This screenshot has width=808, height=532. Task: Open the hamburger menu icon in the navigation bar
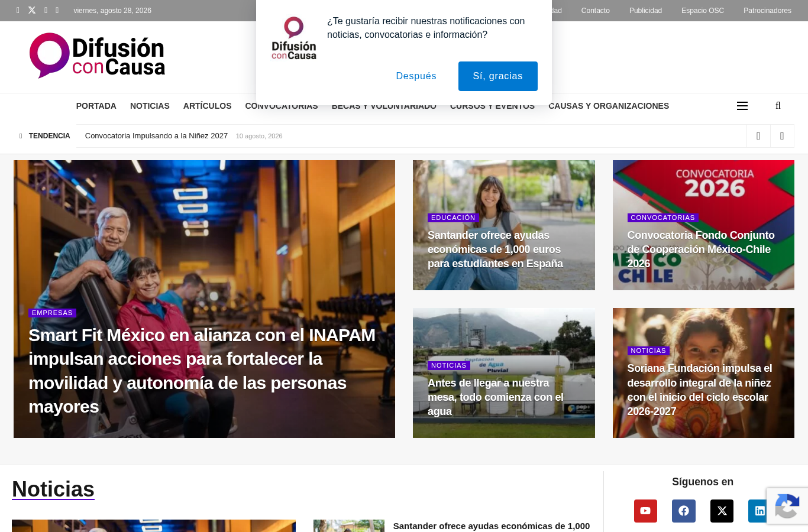click(x=742, y=106)
